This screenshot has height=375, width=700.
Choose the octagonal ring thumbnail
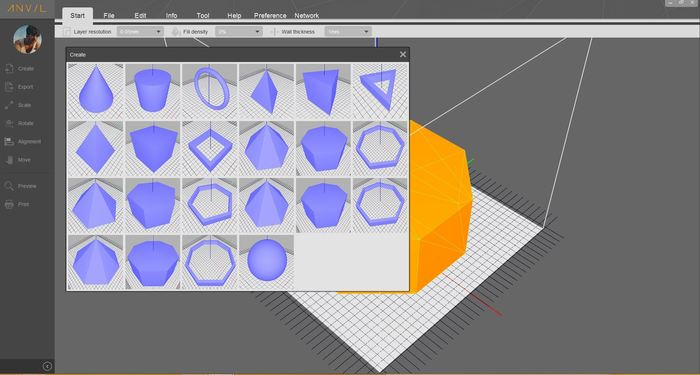pos(210,262)
